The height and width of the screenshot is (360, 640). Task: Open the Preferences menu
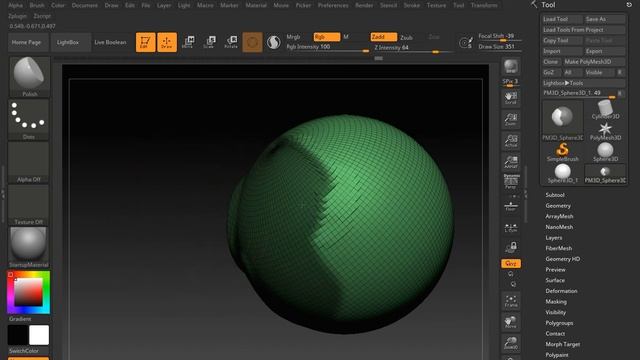point(333,5)
